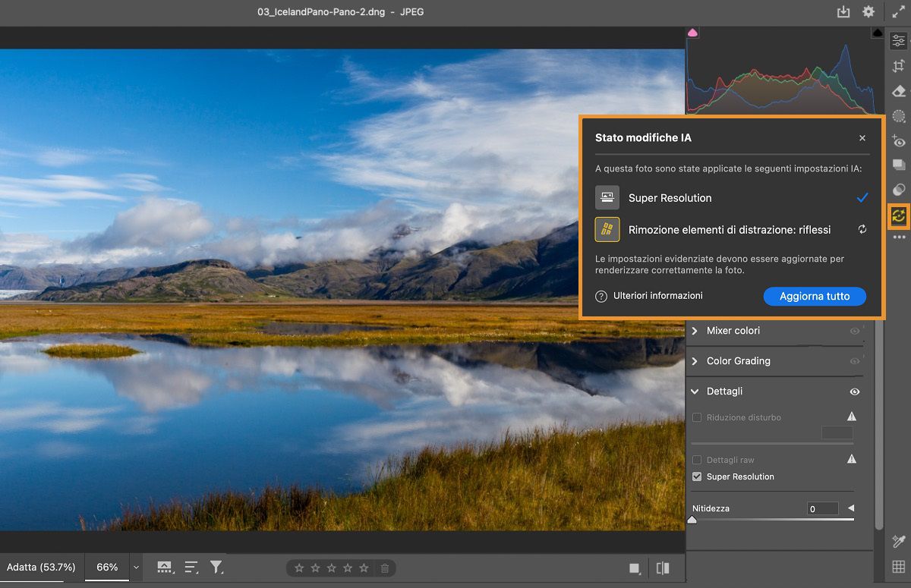Click the warning triangle beside Dettagli raw
Image resolution: width=911 pixels, height=588 pixels.
coord(852,459)
